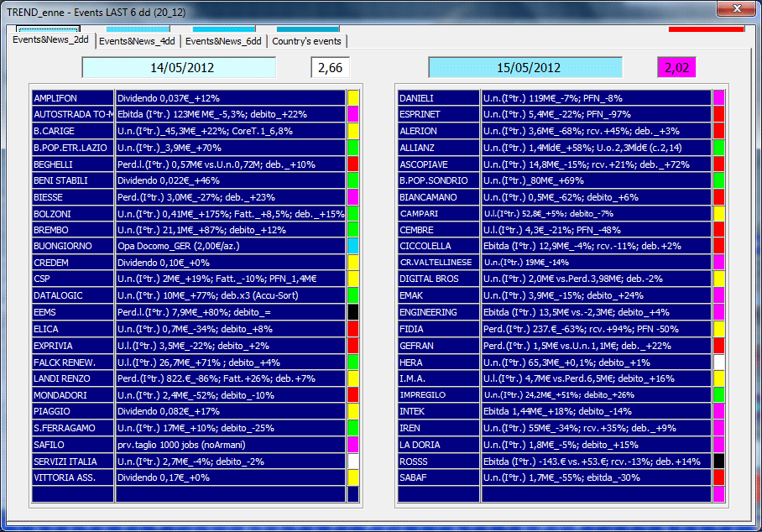Select the FALCK RENEW. company cell
Screen dimensions: 762x532
click(x=73, y=362)
